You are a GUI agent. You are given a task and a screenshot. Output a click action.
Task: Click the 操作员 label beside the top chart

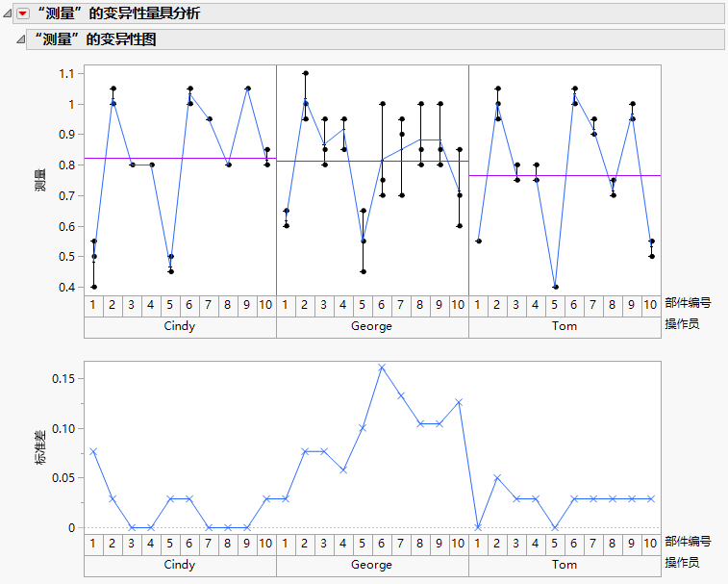point(682,324)
